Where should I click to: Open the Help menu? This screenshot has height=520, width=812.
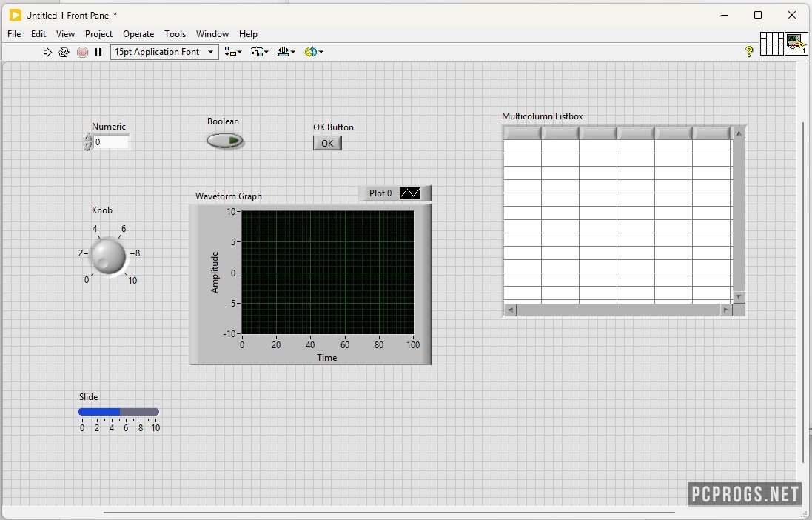click(248, 34)
